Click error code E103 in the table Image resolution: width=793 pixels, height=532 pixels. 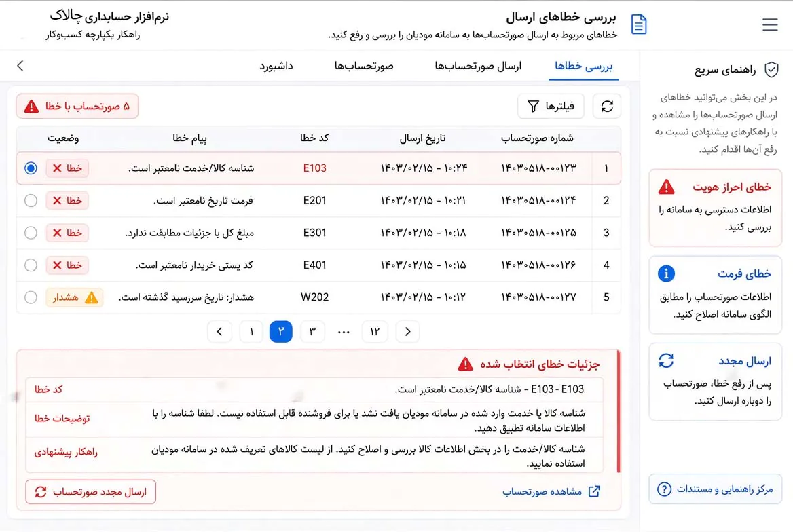pyautogui.click(x=314, y=168)
